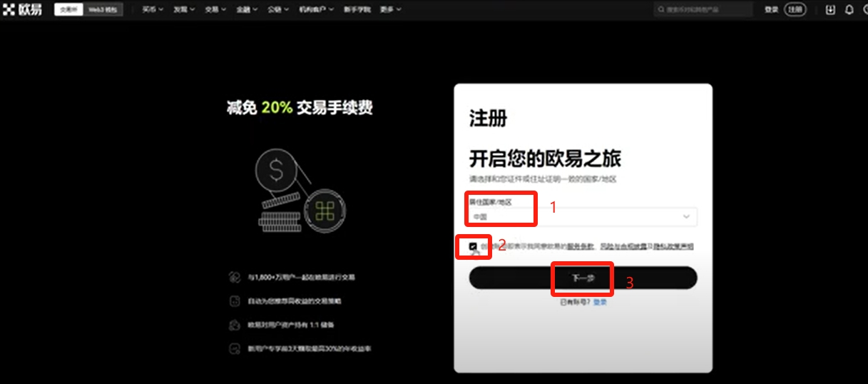Screen dimensions: 868x384
Task: Click the trading strategy feature icon
Action: click(x=234, y=301)
